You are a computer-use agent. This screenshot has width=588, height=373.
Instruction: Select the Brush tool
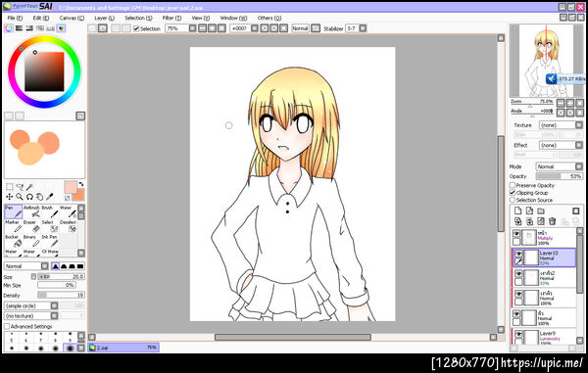pyautogui.click(x=50, y=211)
